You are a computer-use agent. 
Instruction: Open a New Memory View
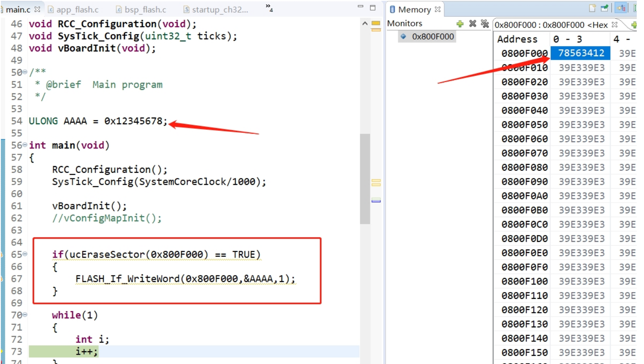click(x=592, y=8)
